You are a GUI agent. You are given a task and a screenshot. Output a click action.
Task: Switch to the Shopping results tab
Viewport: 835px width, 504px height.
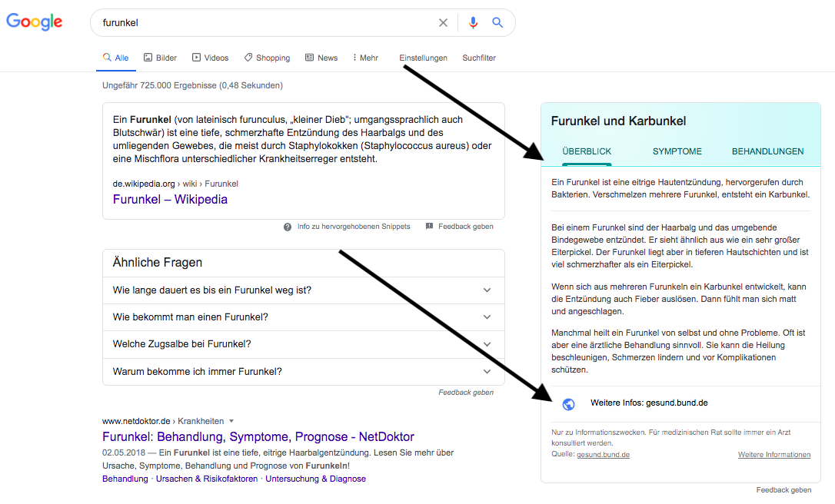pos(268,58)
